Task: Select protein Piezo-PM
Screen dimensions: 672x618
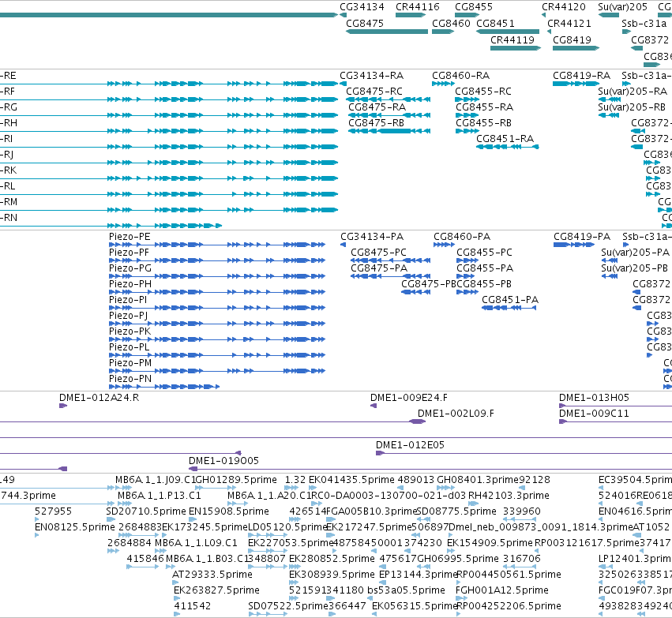Action: (130, 363)
